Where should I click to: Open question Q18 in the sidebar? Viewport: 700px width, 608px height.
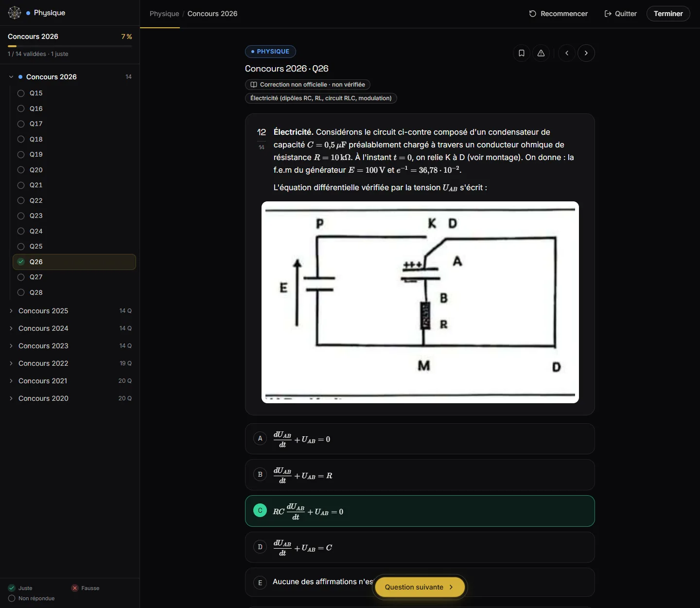[x=74, y=139]
